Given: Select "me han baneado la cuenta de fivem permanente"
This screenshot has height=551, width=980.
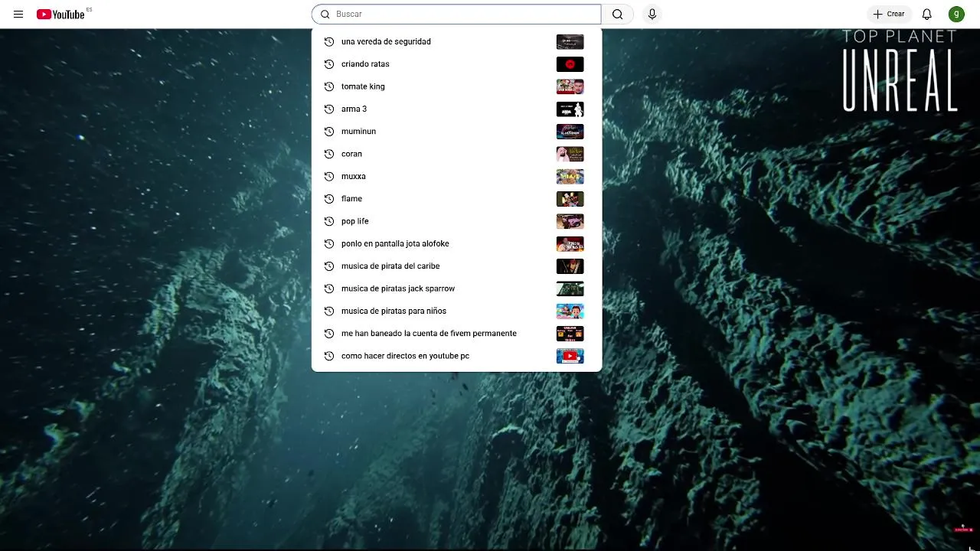Looking at the screenshot, I should 456,334.
